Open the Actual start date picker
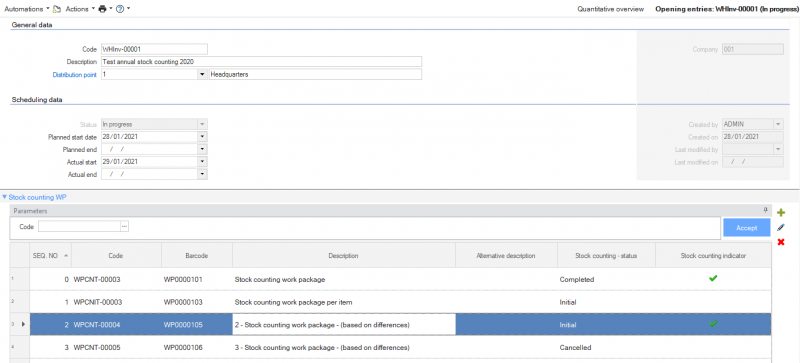 (202, 162)
